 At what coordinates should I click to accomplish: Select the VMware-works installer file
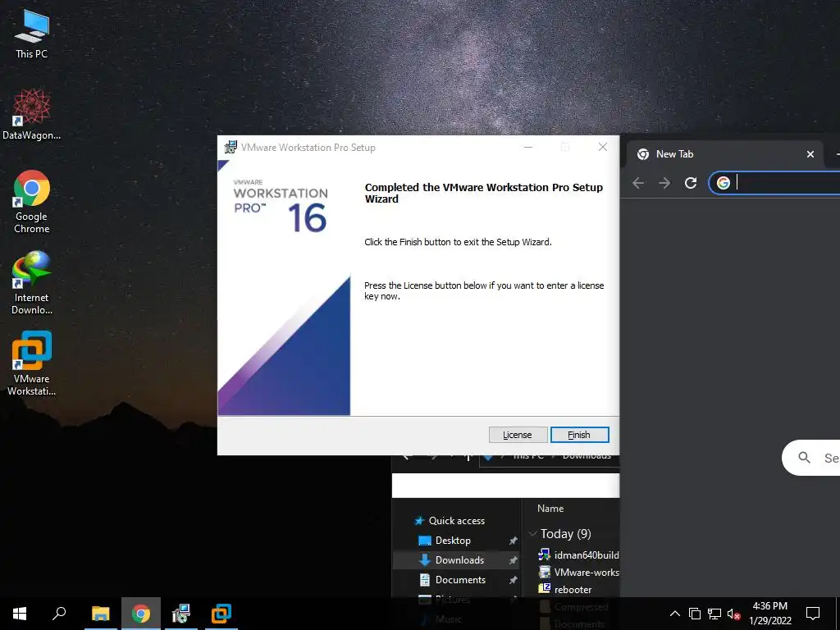pyautogui.click(x=578, y=572)
